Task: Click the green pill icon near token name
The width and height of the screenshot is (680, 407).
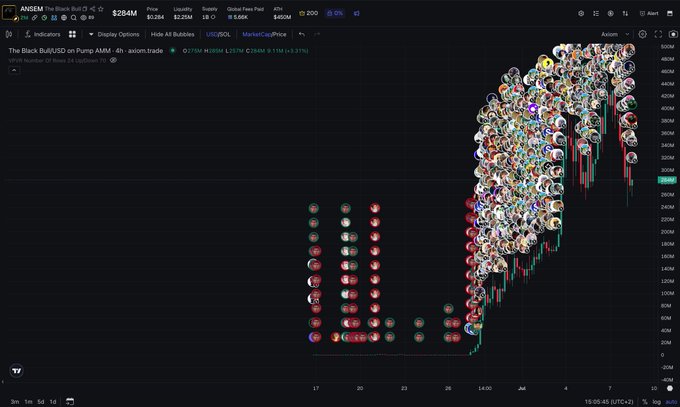Action: [x=44, y=18]
